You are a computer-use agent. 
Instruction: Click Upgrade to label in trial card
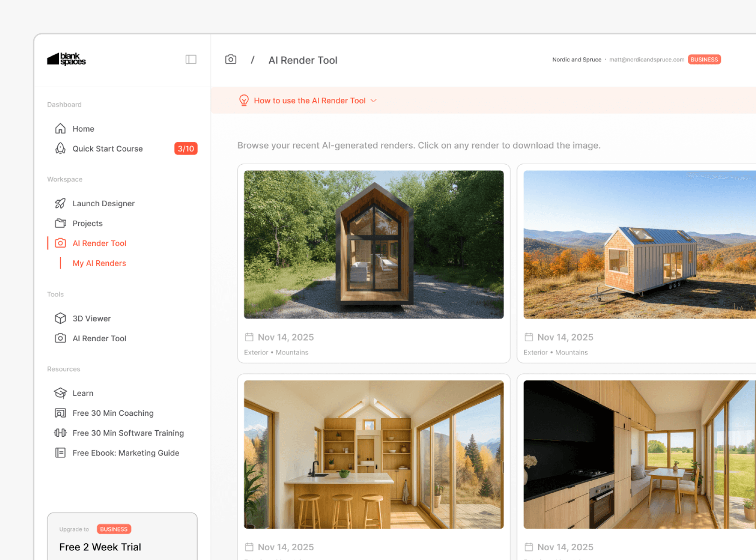tap(74, 529)
